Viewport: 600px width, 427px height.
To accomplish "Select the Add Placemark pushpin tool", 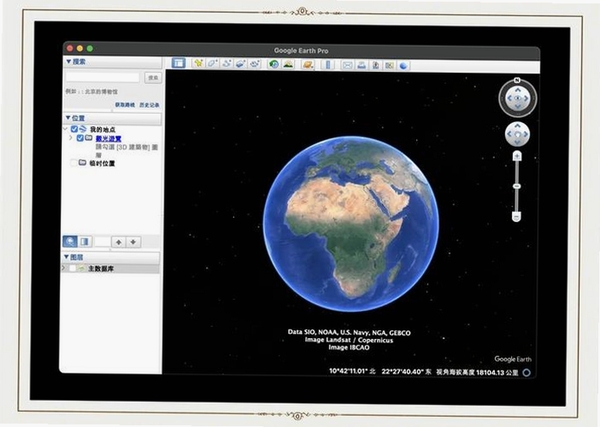I will pyautogui.click(x=198, y=63).
